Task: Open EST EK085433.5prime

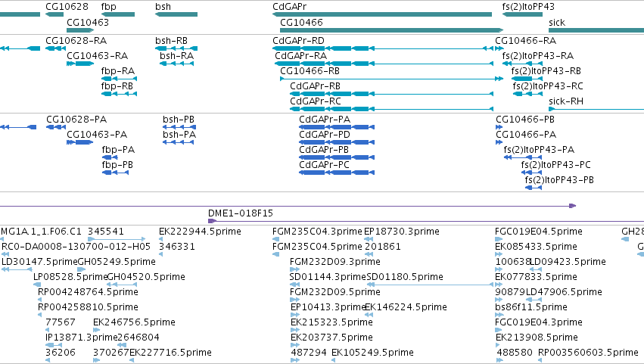Action: (536, 247)
